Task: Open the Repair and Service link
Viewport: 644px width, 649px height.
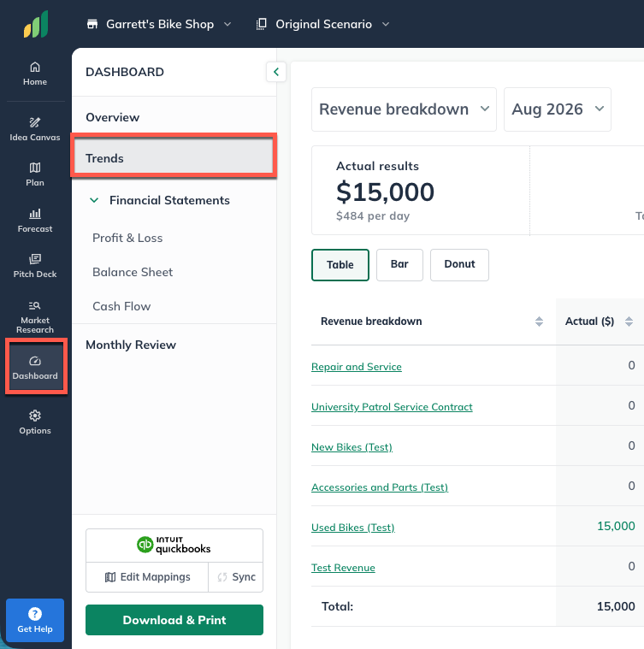Action: (357, 367)
